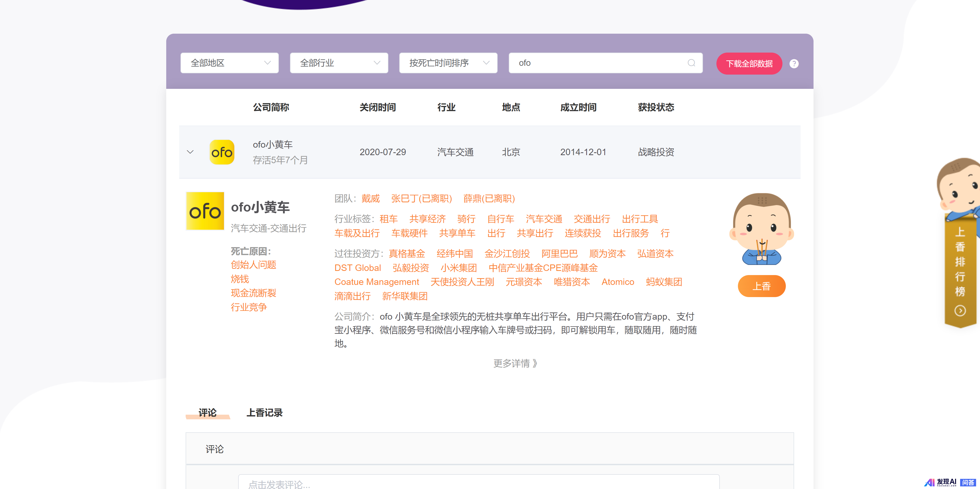Image resolution: width=980 pixels, height=489 pixels.
Task: Open investor Atomico
Action: [x=618, y=282]
